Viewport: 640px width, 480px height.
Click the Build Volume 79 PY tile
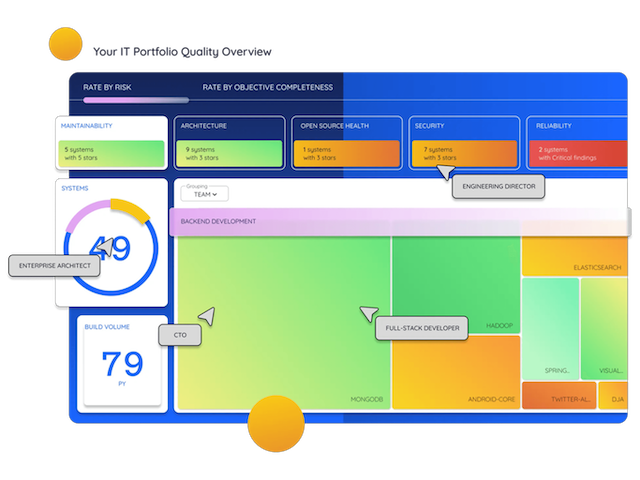(123, 364)
